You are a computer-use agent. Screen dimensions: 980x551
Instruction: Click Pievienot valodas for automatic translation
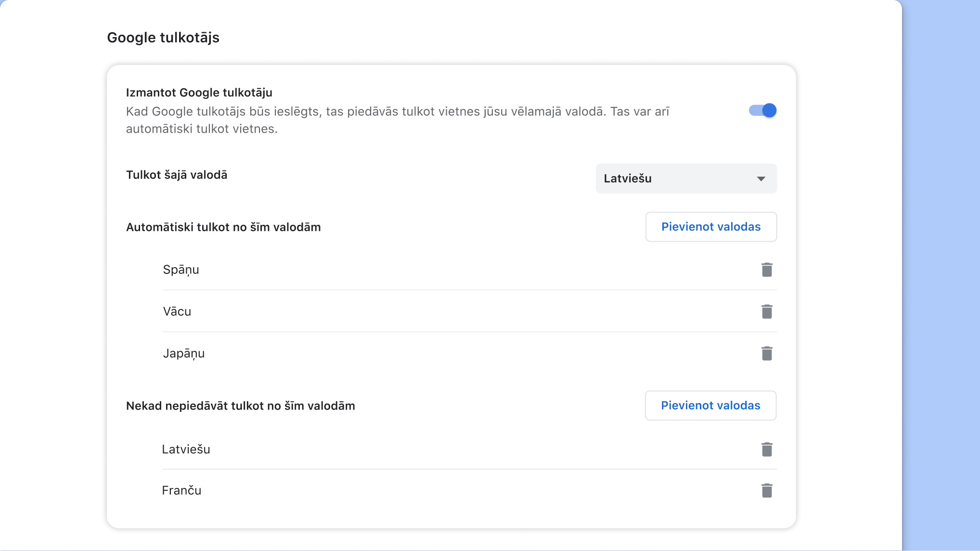[711, 227]
